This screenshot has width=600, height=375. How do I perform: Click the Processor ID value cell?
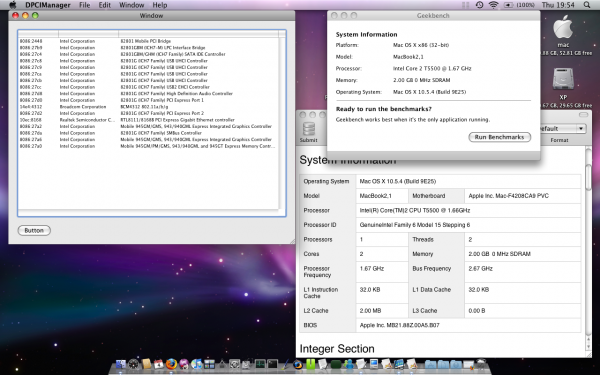pyautogui.click(x=468, y=225)
